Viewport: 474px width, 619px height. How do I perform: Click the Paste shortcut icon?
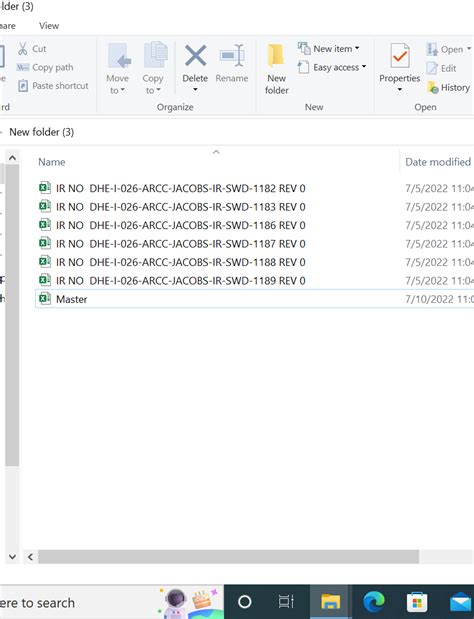23,86
